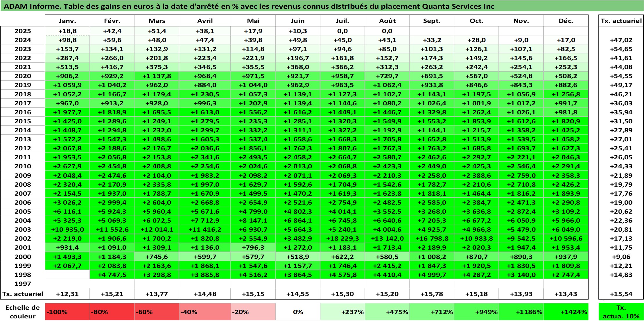The image size is (644, 321).
Task: Click actuarial rate +14,83 for 1998
Action: pos(621,275)
